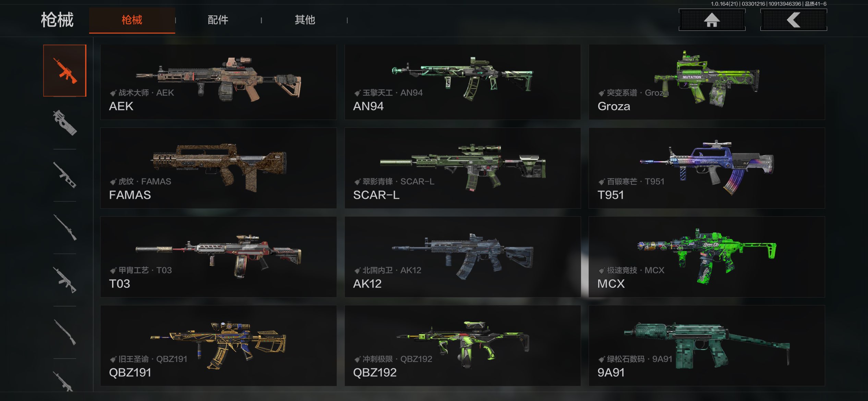This screenshot has width=868, height=401.
Task: Go to home screen via house icon
Action: tap(712, 20)
